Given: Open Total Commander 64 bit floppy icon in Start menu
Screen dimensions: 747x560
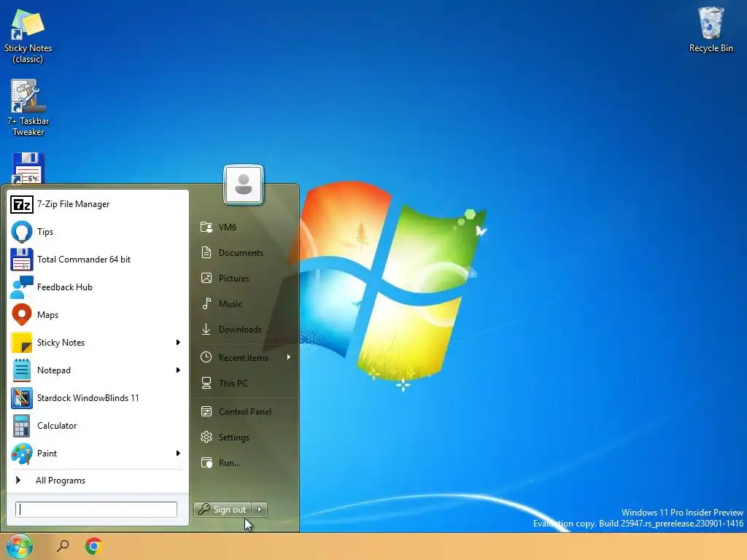Looking at the screenshot, I should (21, 260).
